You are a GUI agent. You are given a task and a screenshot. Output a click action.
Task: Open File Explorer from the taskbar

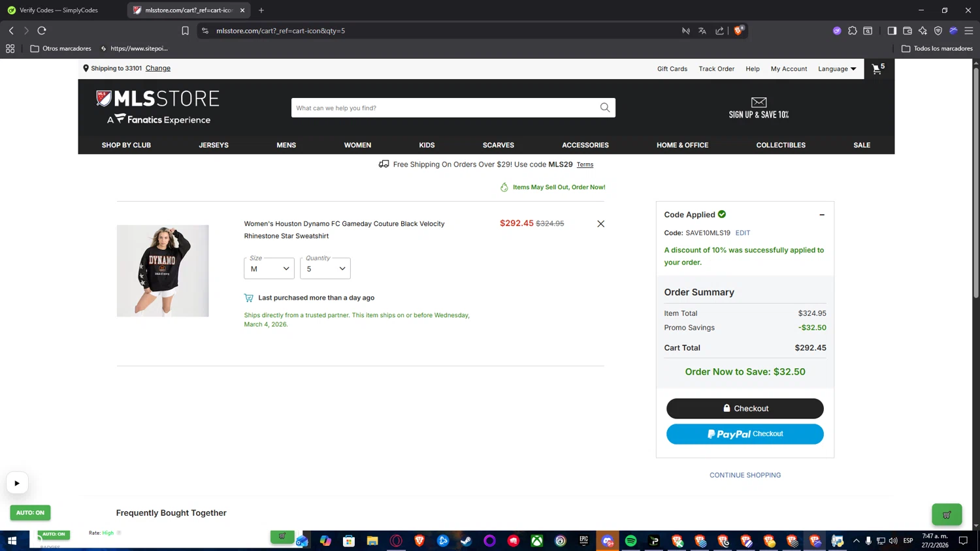(372, 541)
